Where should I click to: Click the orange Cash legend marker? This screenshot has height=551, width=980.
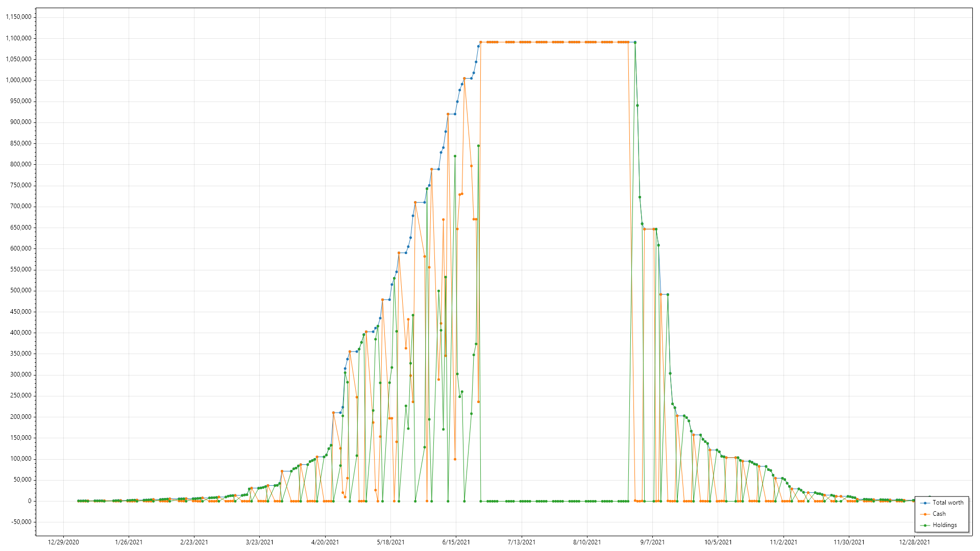925,514
